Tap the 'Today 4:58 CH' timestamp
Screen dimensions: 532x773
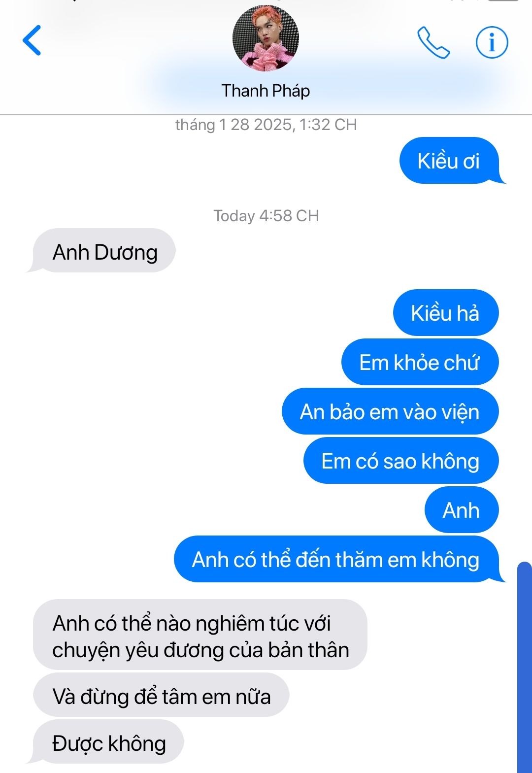[266, 216]
